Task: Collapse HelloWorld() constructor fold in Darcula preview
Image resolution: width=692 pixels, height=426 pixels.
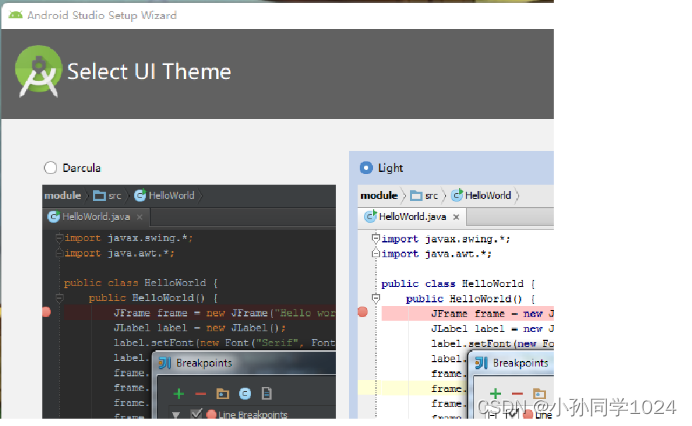Action: pos(59,298)
